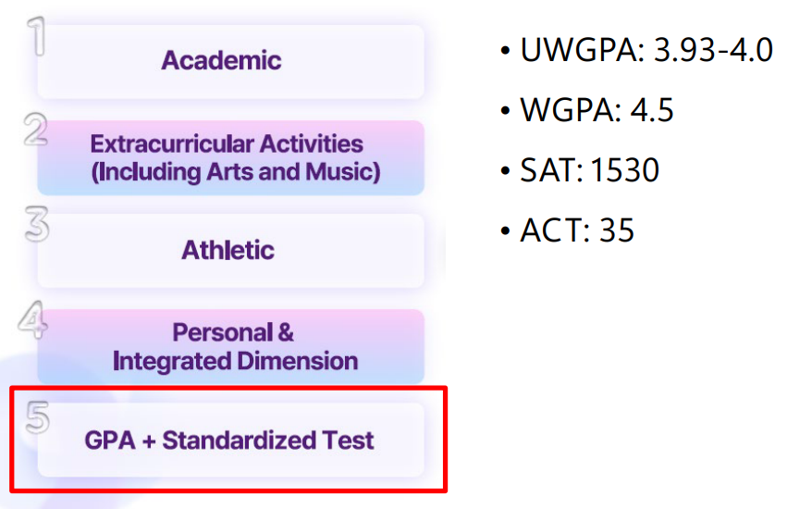Choose the Athletic category button
This screenshot has height=509, width=812.
click(228, 250)
